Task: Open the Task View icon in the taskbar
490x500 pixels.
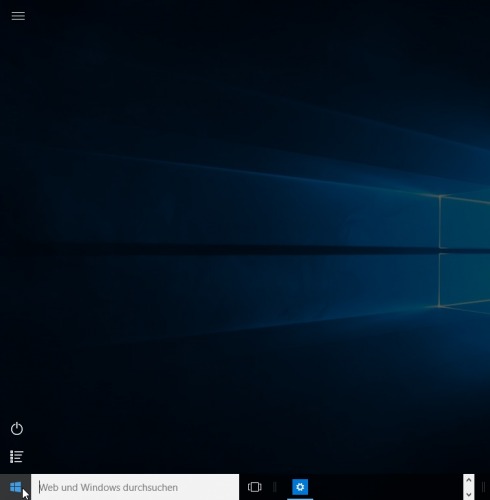Action: point(255,487)
